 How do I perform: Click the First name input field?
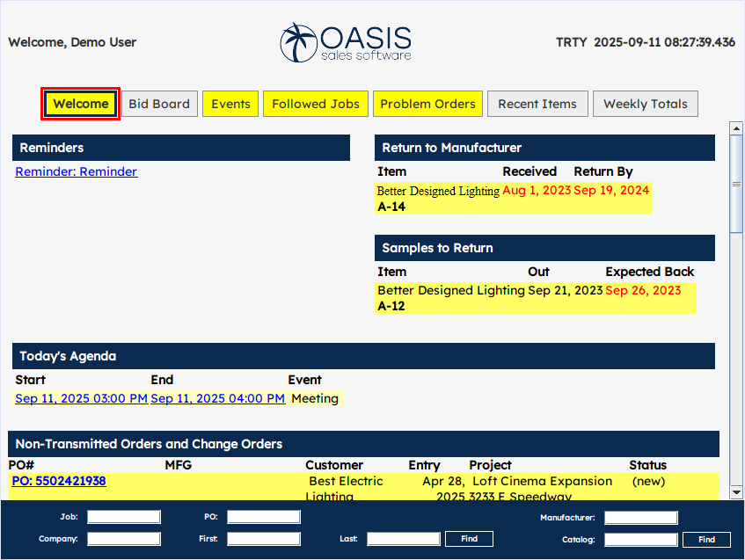coord(263,538)
